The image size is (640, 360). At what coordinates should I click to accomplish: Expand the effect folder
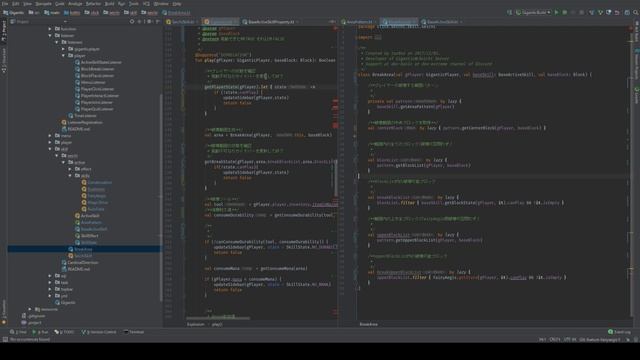point(70,169)
